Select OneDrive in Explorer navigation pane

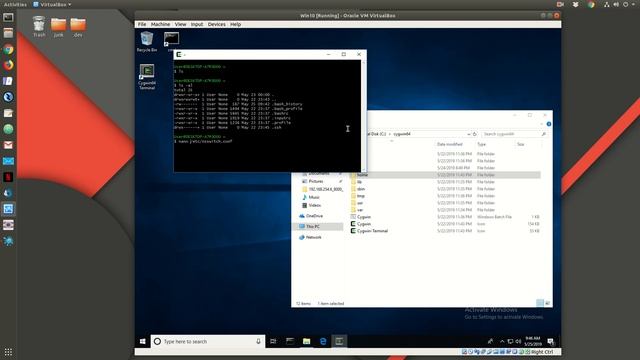[x=314, y=216]
